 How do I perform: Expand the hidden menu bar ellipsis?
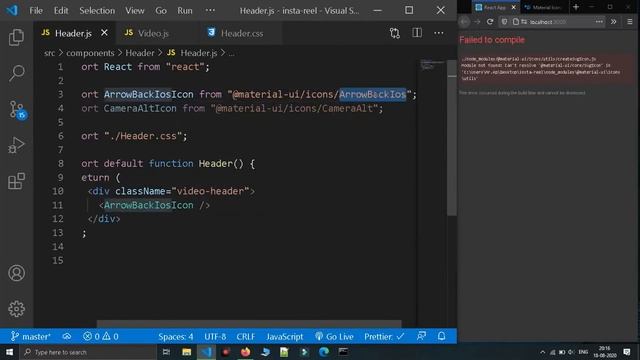tap(210, 10)
